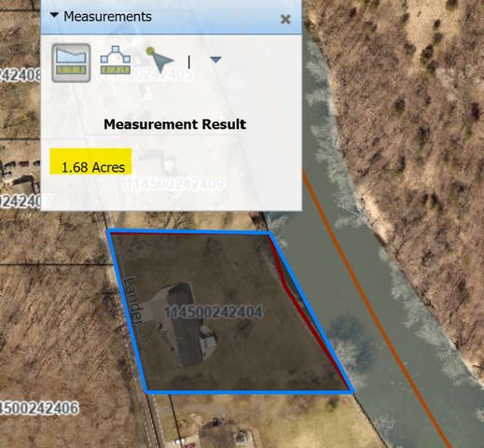Click the 1.68 Acres result box
Viewport: 484px width, 448px height.
tap(90, 161)
